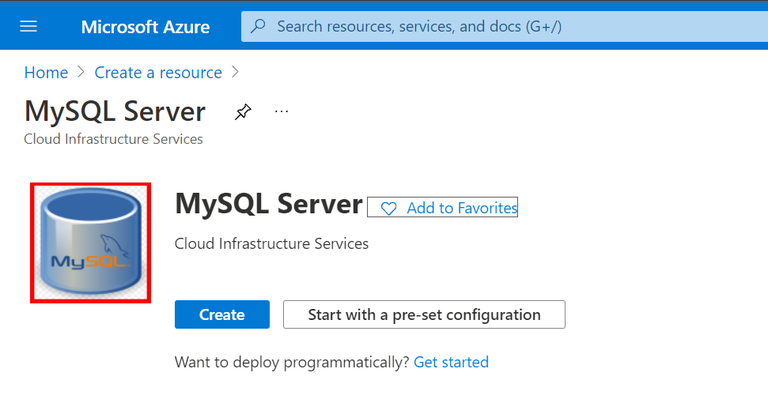Go back to Create a resource breadcrumb
This screenshot has width=768, height=414.
158,72
